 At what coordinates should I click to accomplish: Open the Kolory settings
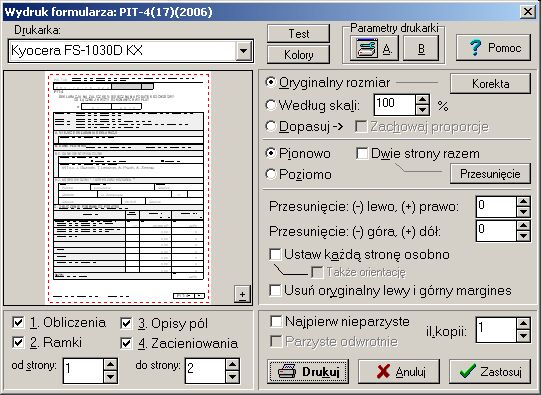(x=298, y=55)
